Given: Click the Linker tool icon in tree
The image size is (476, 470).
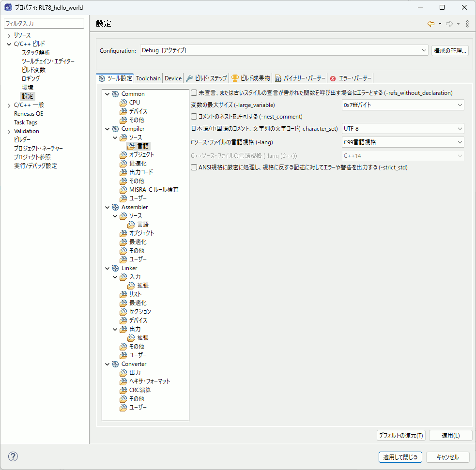Looking at the screenshot, I should click(x=115, y=268).
